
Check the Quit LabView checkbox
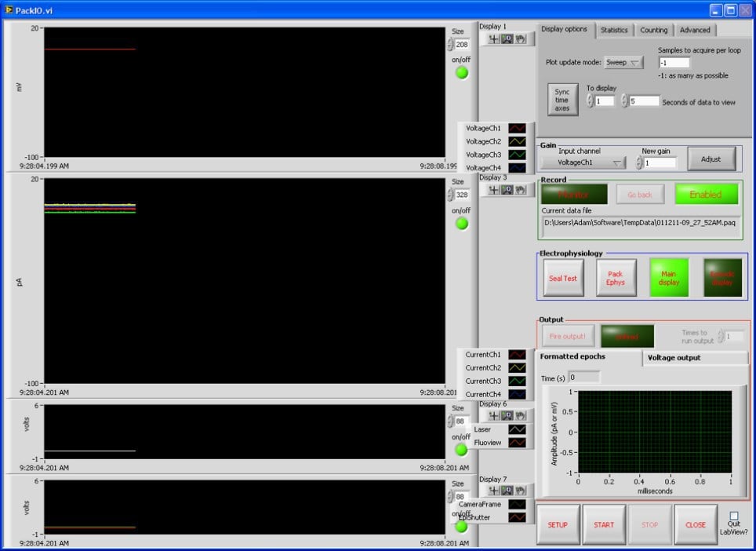pos(734,516)
